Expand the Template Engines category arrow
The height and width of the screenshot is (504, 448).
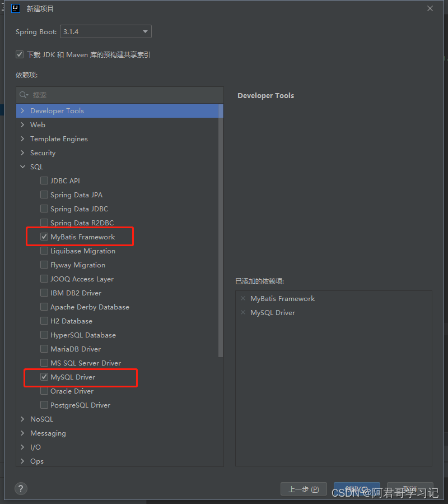pos(22,138)
